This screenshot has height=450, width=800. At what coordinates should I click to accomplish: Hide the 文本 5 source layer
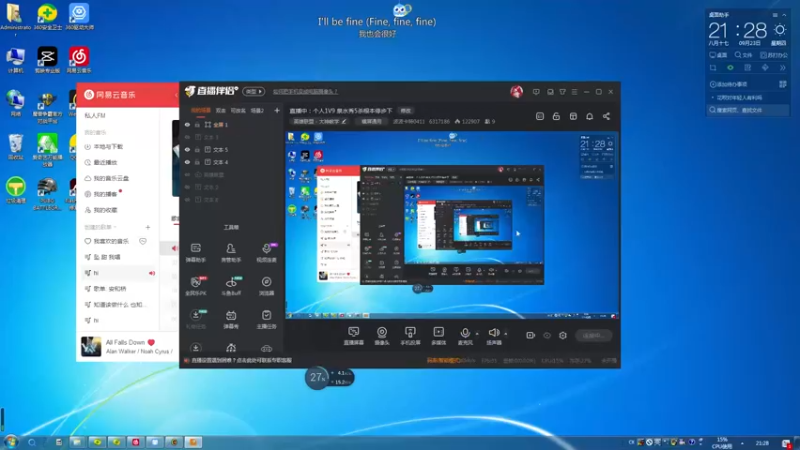click(187, 149)
